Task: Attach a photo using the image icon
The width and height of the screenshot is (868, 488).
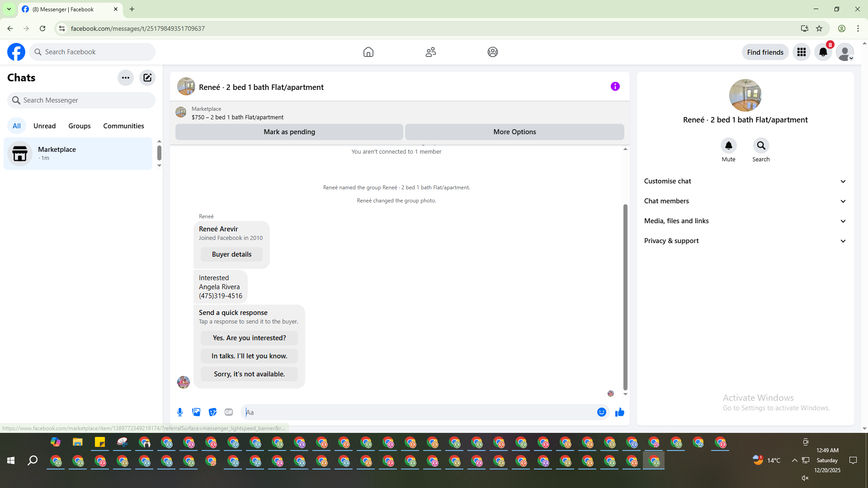Action: pyautogui.click(x=196, y=412)
